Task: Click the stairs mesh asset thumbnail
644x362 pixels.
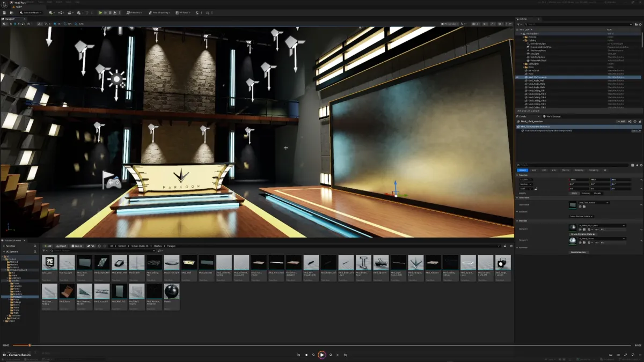Action: point(67,291)
